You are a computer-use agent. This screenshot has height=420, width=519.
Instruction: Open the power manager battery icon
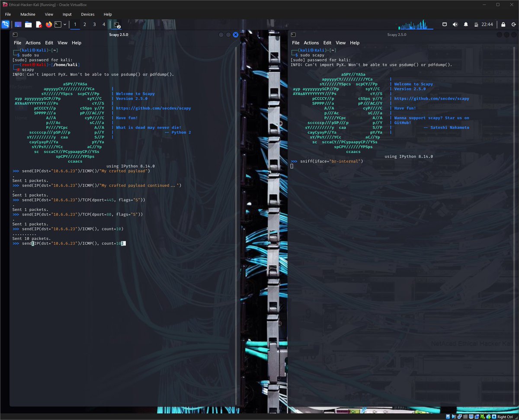[x=477, y=25]
